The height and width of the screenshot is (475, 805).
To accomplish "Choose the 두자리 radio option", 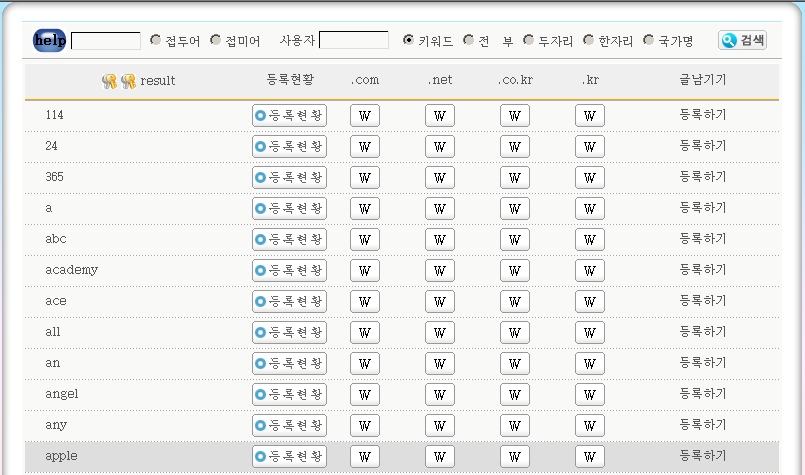I will point(528,40).
